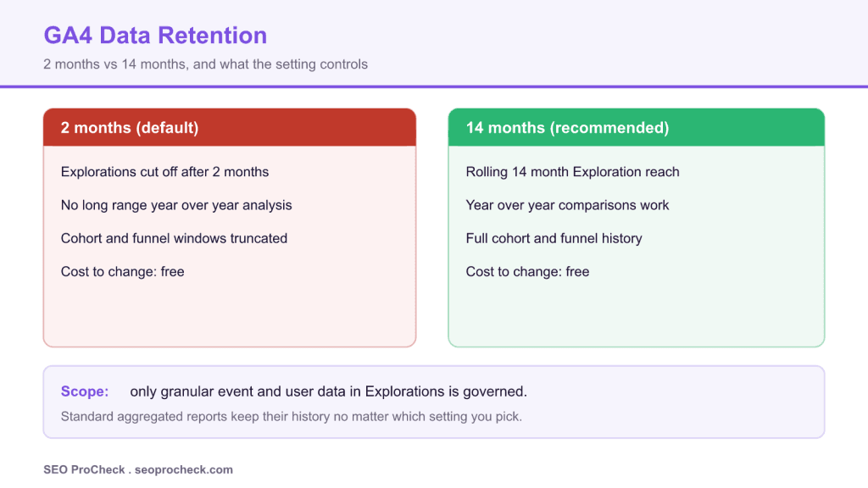Viewport: 868px width, 488px height.
Task: Select 'Explorations cut off after 2 months' line
Action: point(165,172)
